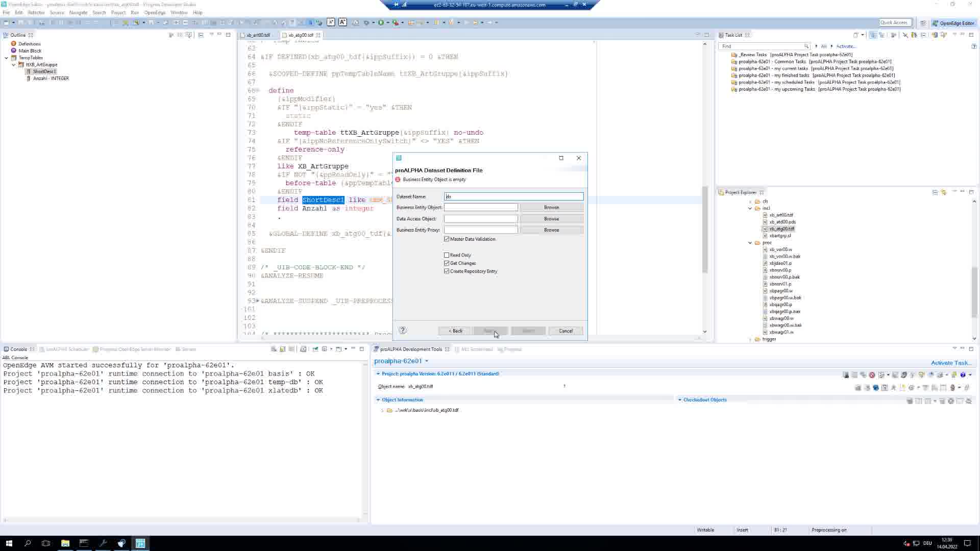Click the first icon in Console view toolbar
The height and width of the screenshot is (551, 980).
(274, 349)
